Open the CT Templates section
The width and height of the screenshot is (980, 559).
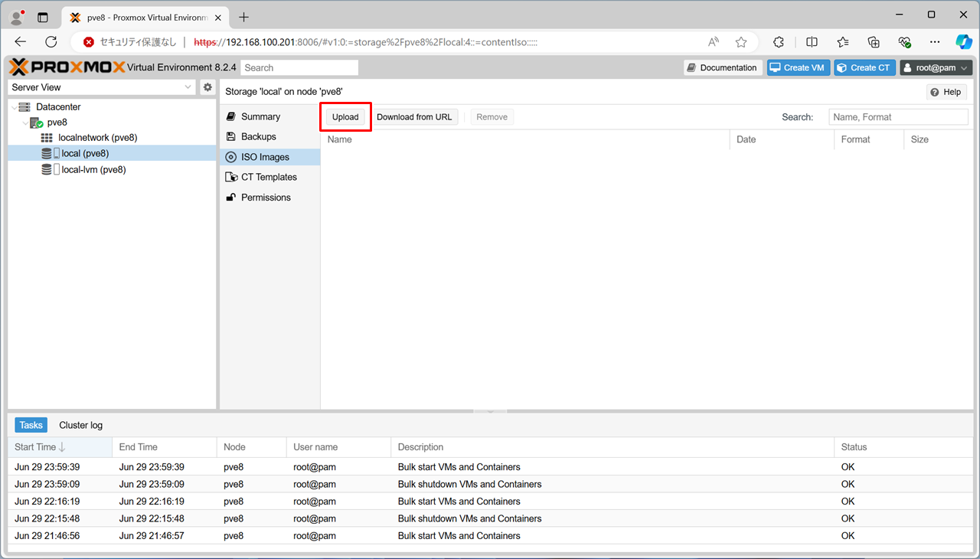268,177
